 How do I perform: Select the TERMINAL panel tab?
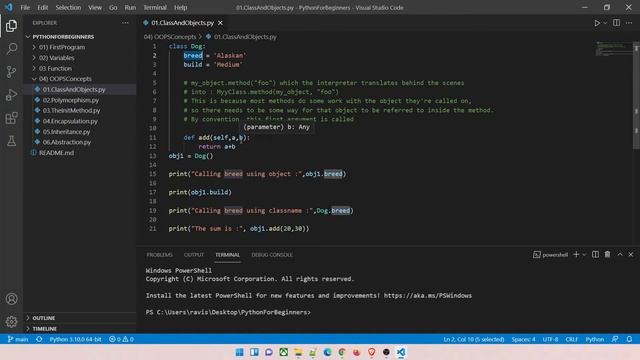pyautogui.click(x=227, y=255)
